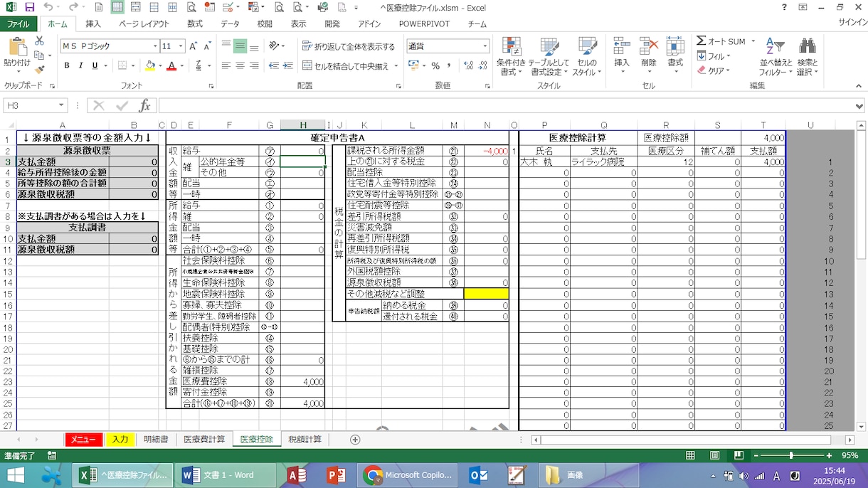
Task: Click the Delete cells icon
Action: tap(648, 46)
